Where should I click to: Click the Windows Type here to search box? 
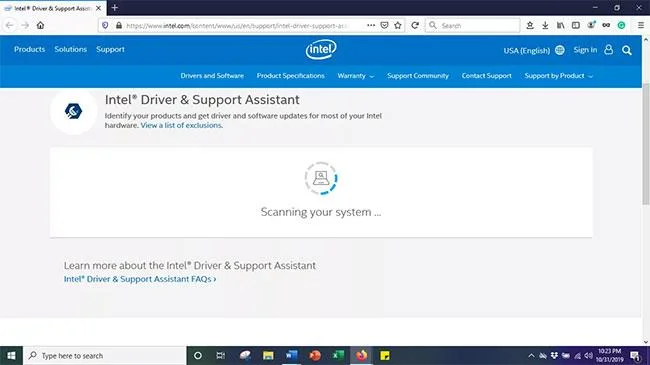[x=104, y=355]
